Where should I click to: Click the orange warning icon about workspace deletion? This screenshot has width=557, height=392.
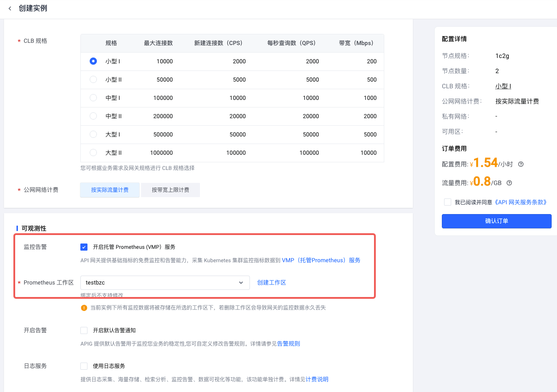(83, 308)
